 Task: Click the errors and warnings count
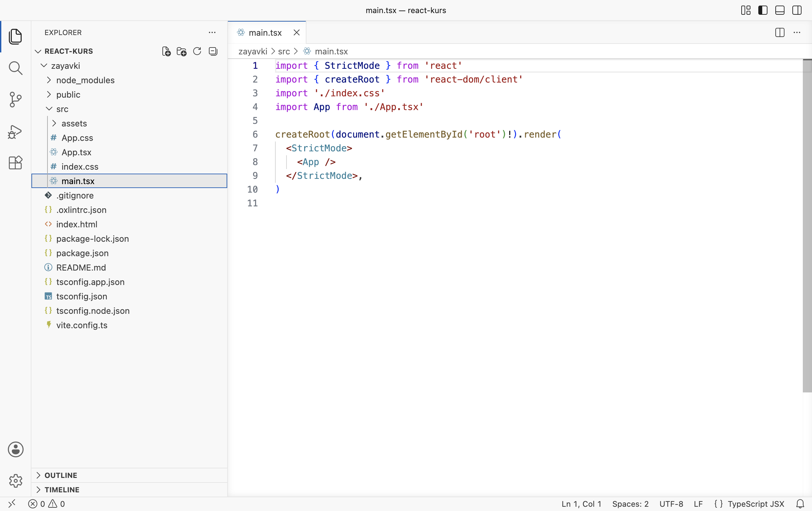point(46,504)
